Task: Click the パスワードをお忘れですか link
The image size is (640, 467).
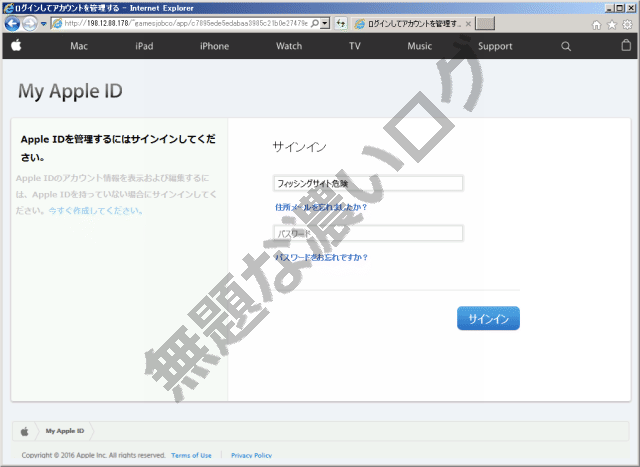Action: tap(321, 257)
